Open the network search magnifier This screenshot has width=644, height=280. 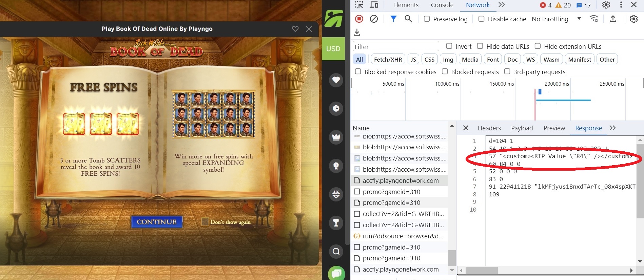[x=408, y=19]
